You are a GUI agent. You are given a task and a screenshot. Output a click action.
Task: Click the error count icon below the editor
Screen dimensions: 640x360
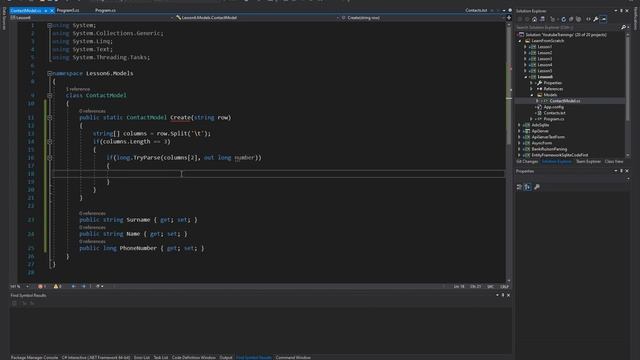tap(41, 287)
